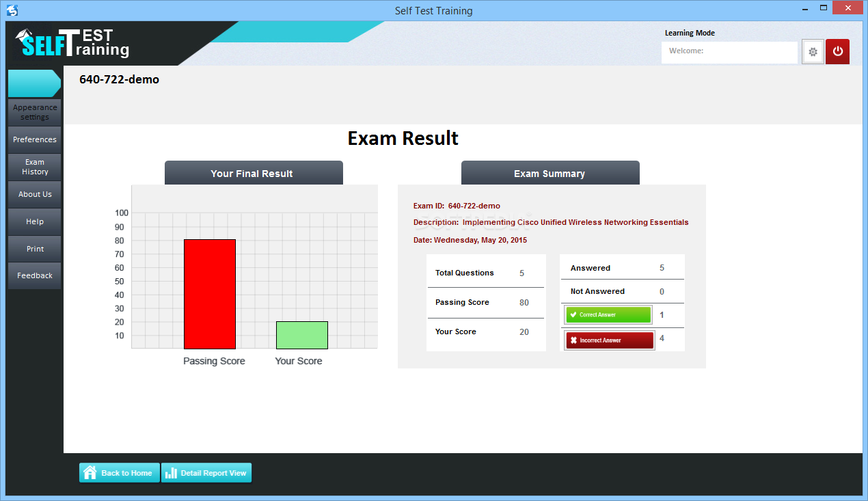Click the red Passing Score bar
Image resolution: width=868 pixels, height=501 pixels.
[210, 294]
